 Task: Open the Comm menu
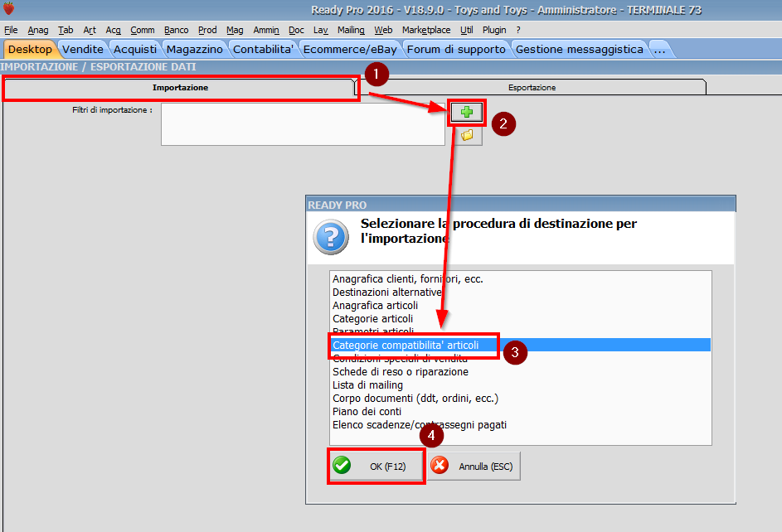[143, 30]
